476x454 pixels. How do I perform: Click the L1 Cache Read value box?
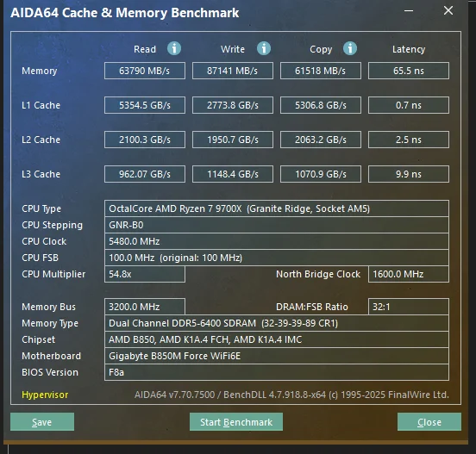(145, 105)
